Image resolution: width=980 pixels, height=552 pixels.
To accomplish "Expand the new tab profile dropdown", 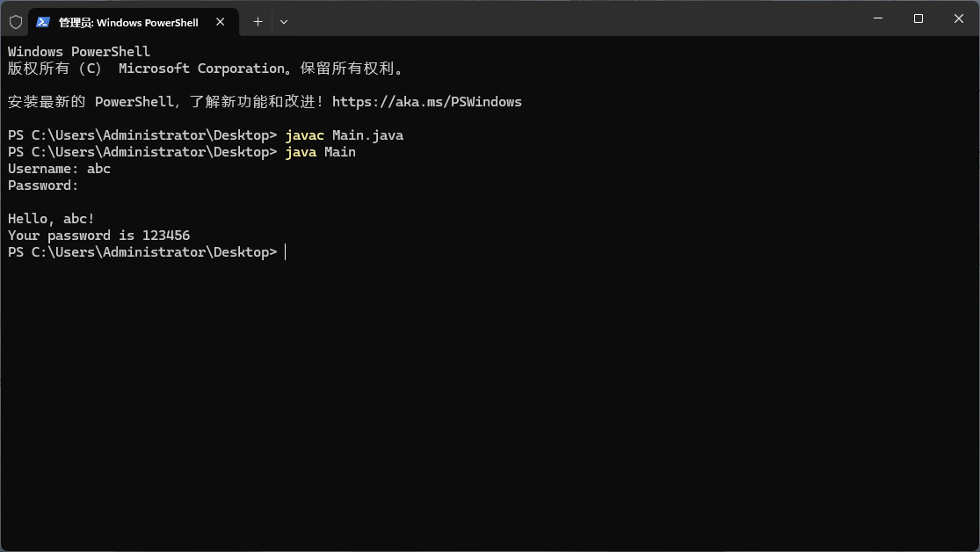I will click(283, 22).
